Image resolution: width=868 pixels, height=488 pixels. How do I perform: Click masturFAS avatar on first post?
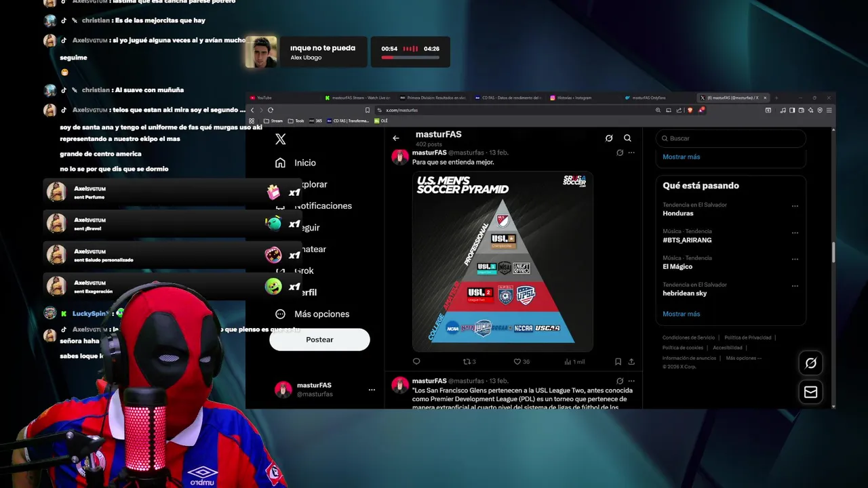[400, 157]
